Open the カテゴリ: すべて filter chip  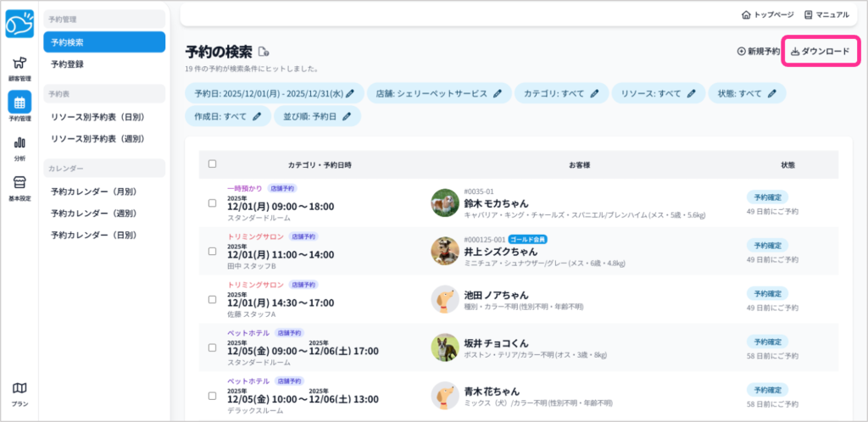point(561,93)
